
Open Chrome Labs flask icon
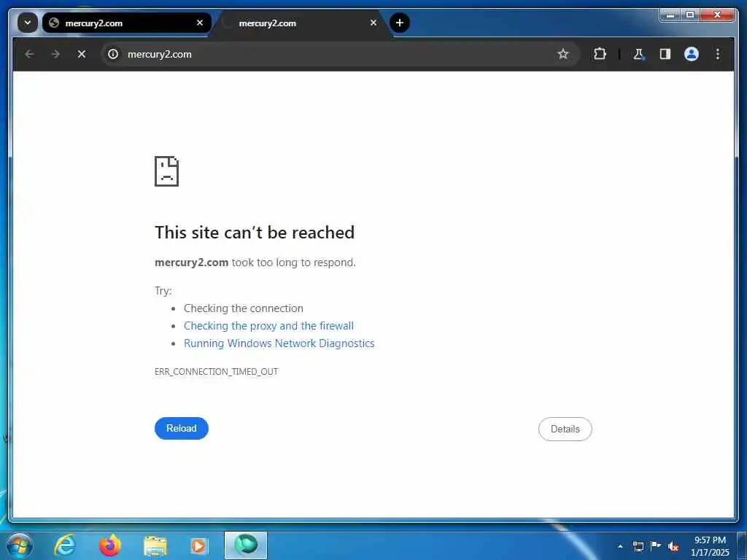pos(638,54)
